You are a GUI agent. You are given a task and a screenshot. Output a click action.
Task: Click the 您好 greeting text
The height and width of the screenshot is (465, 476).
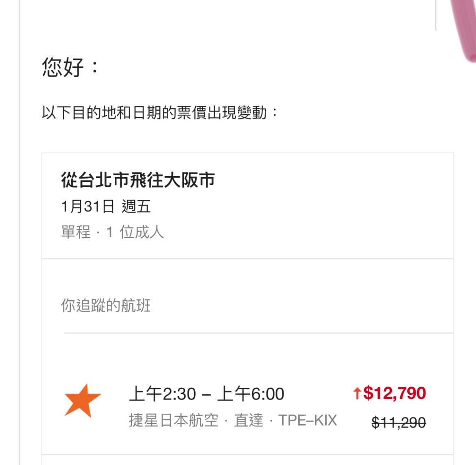tap(63, 67)
